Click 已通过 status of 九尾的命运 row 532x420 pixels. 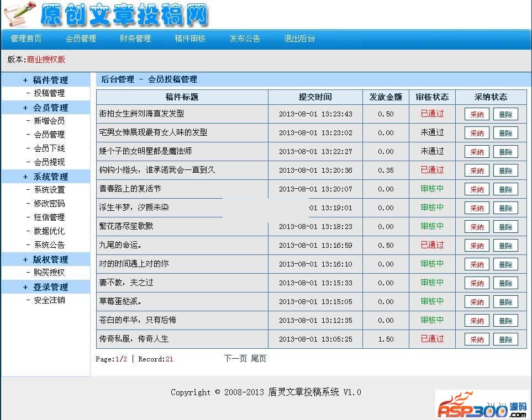pyautogui.click(x=432, y=245)
